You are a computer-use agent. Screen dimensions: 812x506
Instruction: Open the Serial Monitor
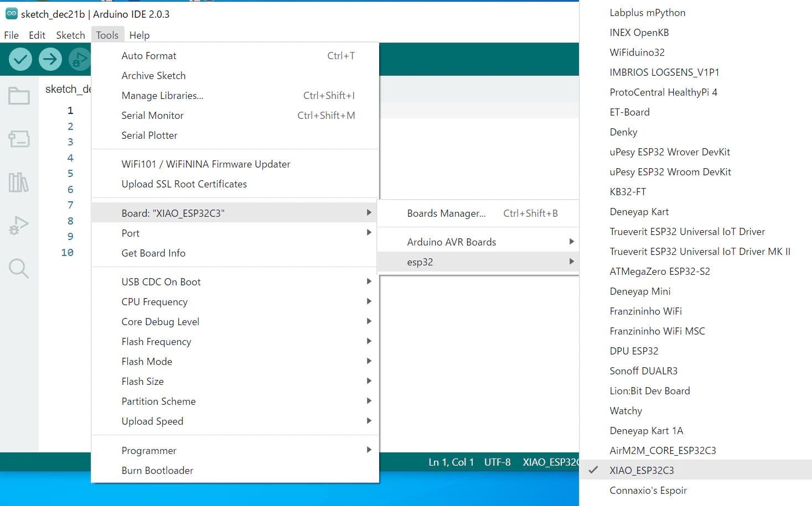coord(235,115)
